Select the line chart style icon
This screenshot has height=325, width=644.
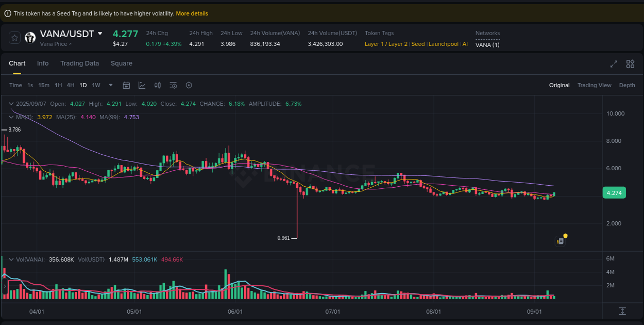tap(142, 85)
